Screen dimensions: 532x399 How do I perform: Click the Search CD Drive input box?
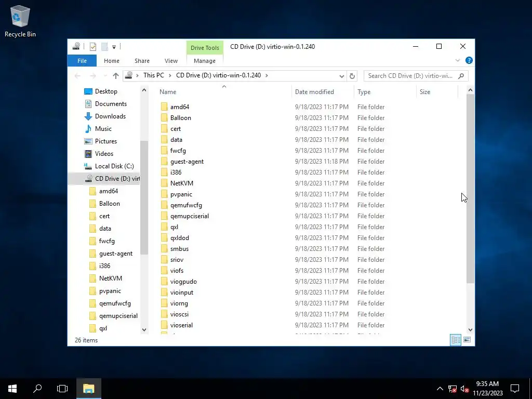pyautogui.click(x=410, y=76)
